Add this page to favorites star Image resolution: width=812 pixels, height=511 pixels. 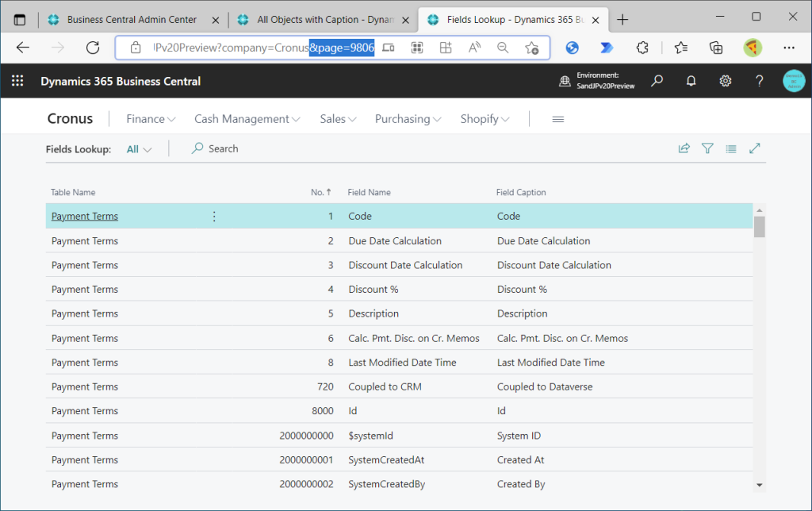click(531, 48)
